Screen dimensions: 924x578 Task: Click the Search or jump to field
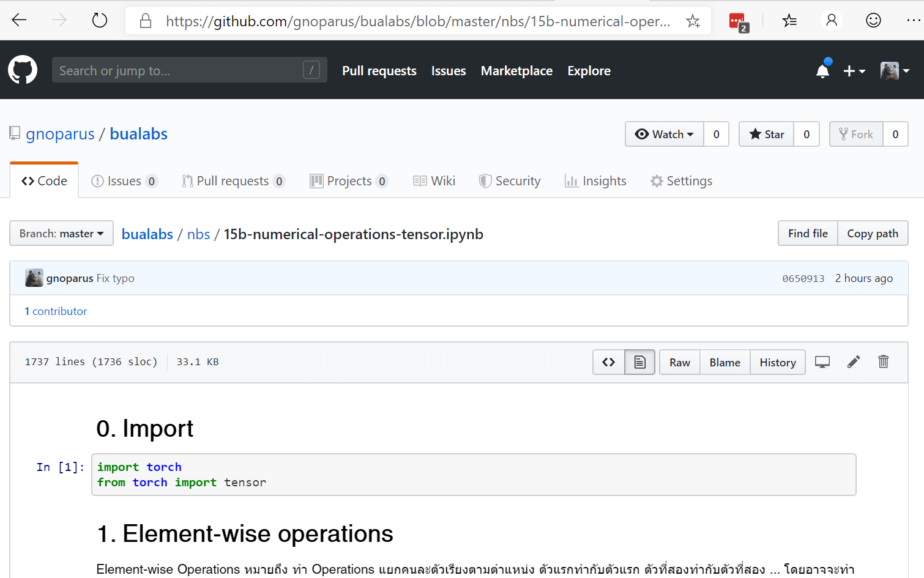coord(177,70)
